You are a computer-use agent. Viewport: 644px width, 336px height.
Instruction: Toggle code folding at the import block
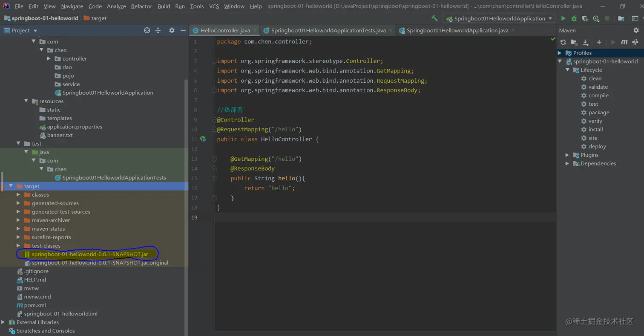point(214,61)
